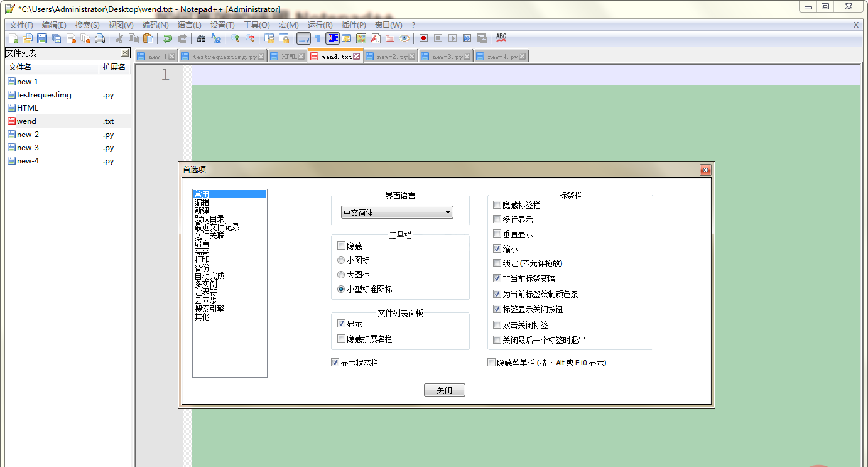This screenshot has width=868, height=467.
Task: Save the current file via the toolbar
Action: pyautogui.click(x=41, y=38)
